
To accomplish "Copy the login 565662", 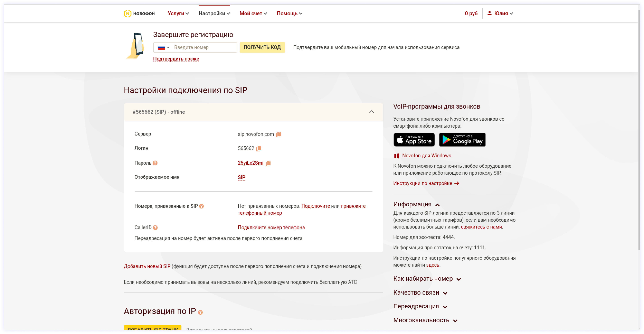I will 259,149.
